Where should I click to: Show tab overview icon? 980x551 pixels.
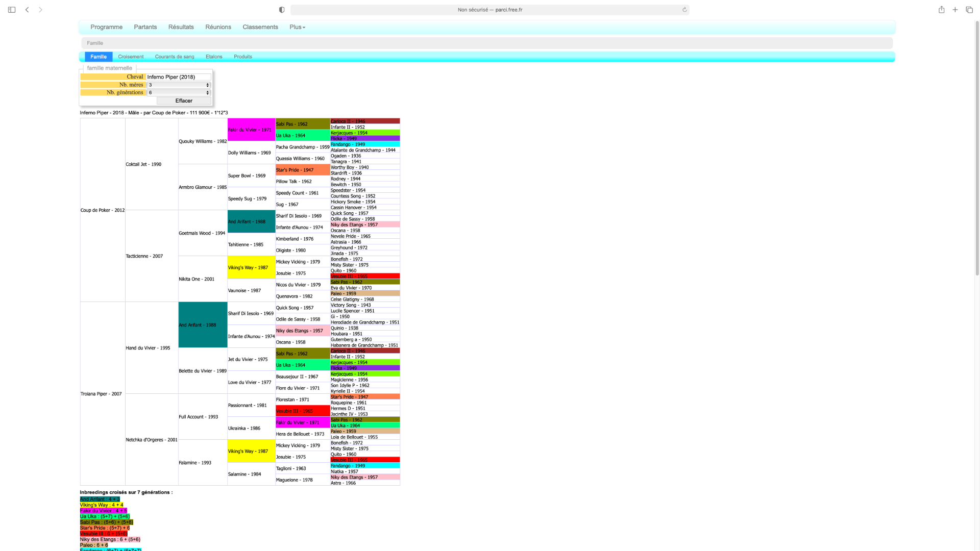[969, 10]
